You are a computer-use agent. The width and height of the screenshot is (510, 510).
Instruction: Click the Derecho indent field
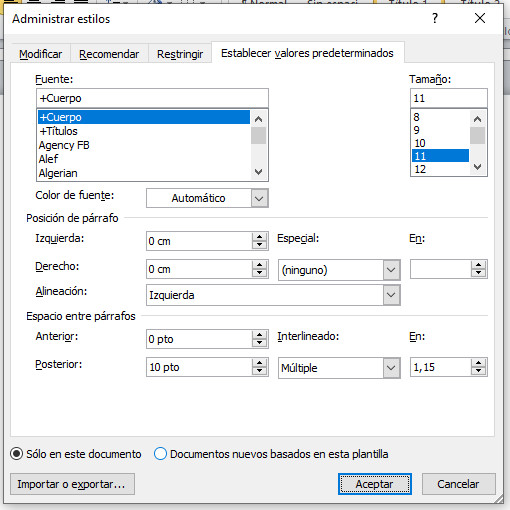(x=199, y=269)
